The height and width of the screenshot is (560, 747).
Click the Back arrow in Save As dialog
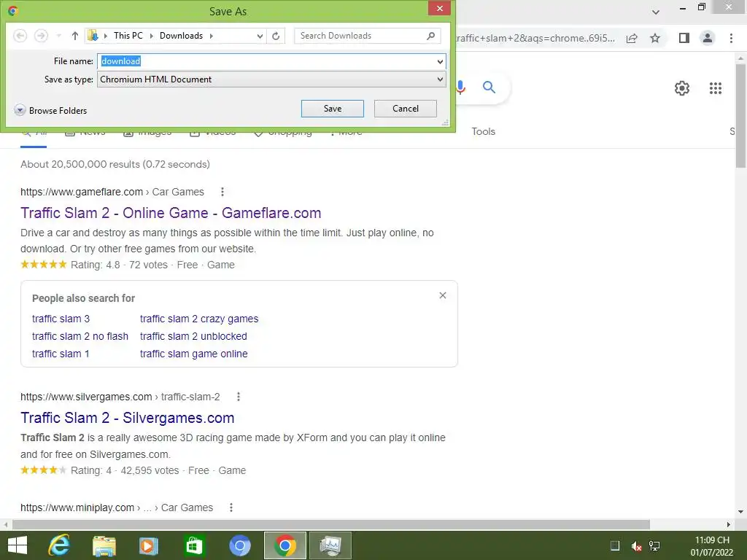point(20,36)
